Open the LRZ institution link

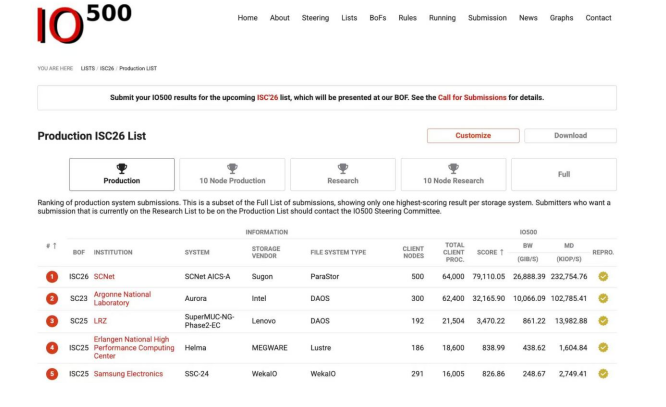click(x=100, y=321)
